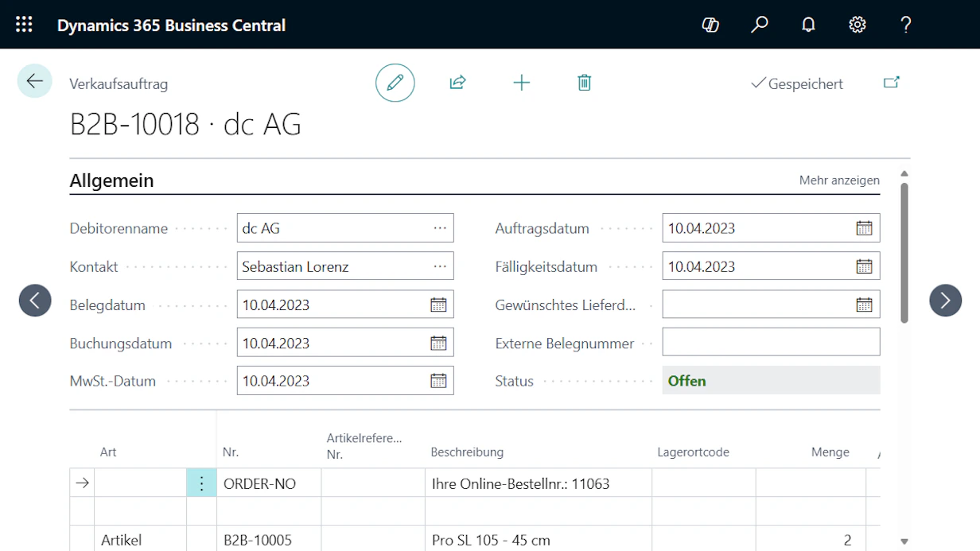The height and width of the screenshot is (551, 980).
Task: Click the share icon
Action: 457,83
